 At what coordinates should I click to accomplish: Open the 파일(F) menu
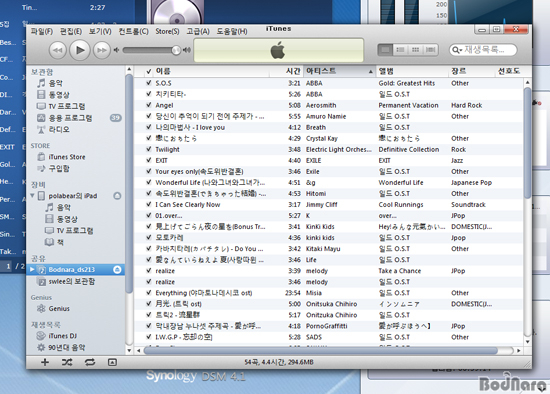pyautogui.click(x=42, y=31)
